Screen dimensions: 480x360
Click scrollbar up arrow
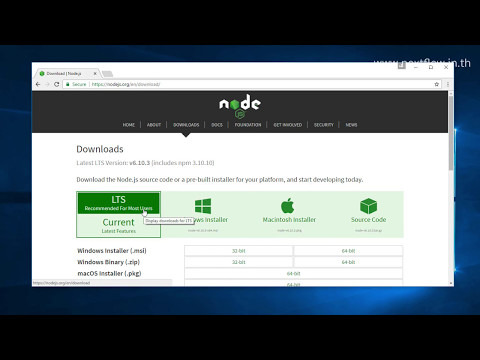[451, 94]
